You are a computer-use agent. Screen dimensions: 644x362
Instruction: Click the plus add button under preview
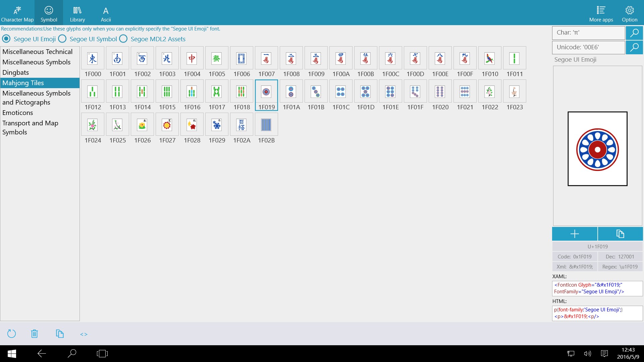pos(575,234)
